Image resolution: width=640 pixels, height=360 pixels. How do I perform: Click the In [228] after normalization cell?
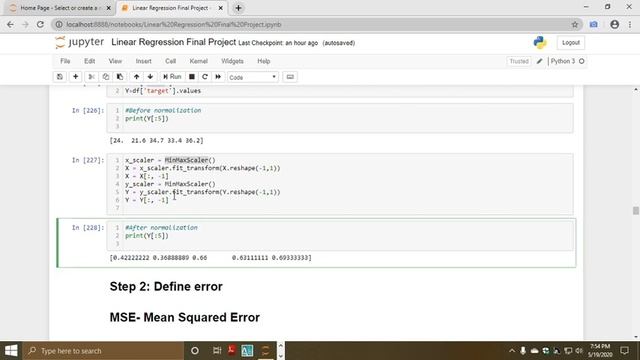pos(340,236)
